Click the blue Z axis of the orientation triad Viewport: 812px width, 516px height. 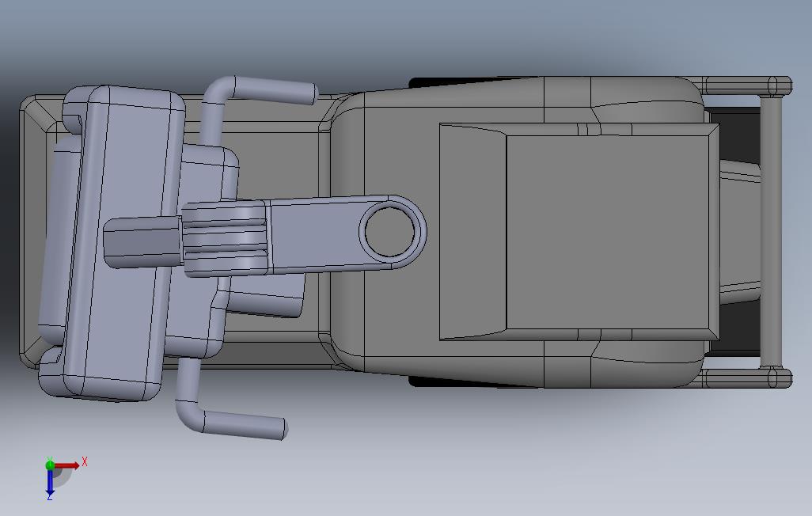coord(50,482)
